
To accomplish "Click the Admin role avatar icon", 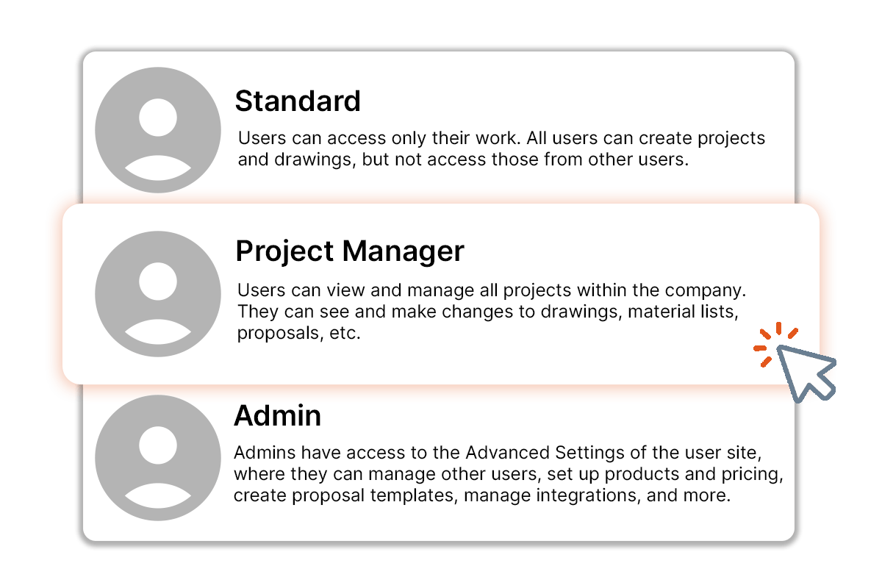I will click(158, 458).
